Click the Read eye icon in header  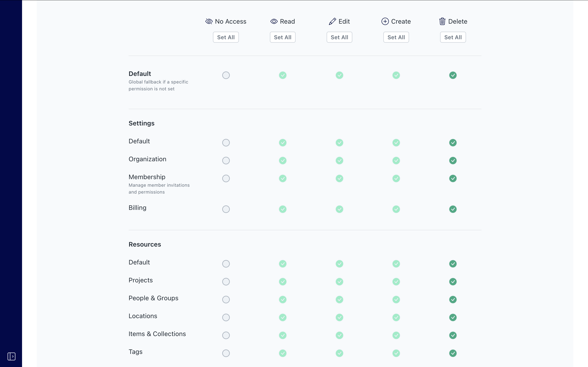tap(274, 21)
